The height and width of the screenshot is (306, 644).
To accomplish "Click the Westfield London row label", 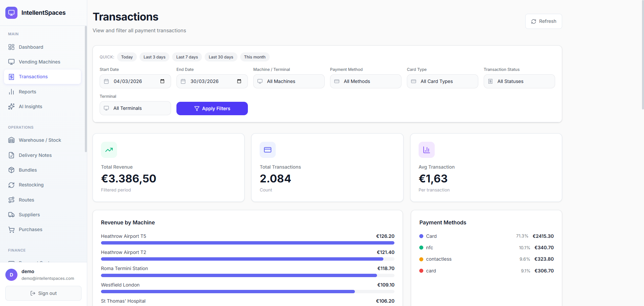I will (x=120, y=285).
